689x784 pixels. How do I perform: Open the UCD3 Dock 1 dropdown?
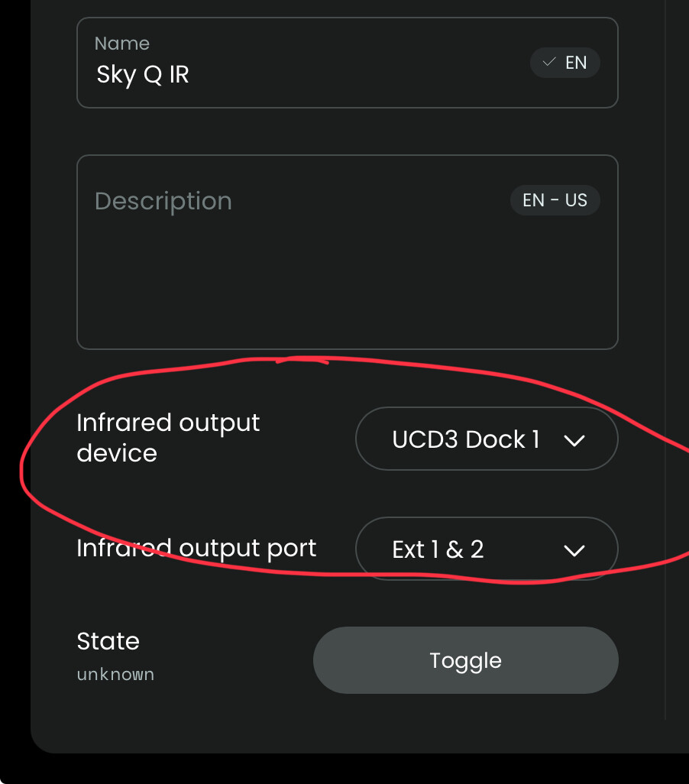pyautogui.click(x=487, y=439)
